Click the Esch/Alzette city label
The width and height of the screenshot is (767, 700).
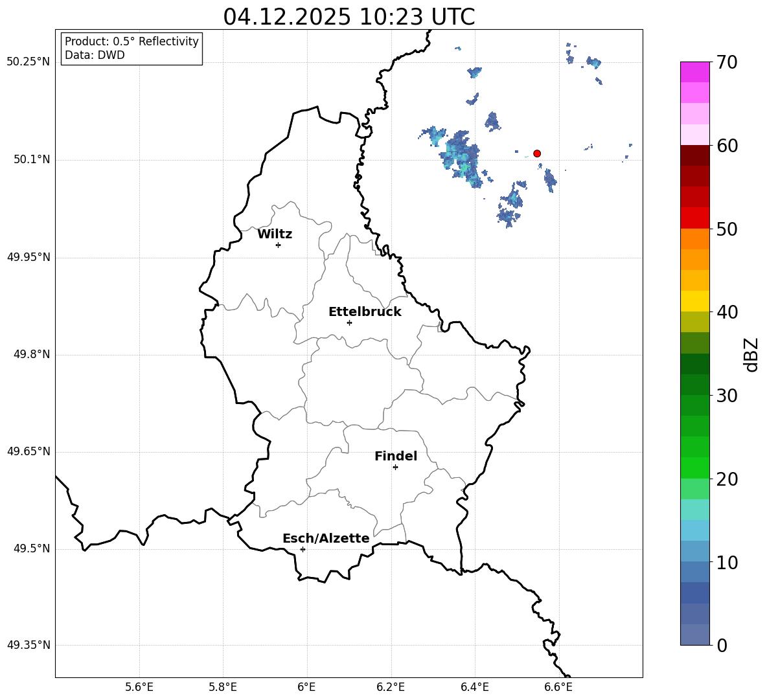[326, 538]
